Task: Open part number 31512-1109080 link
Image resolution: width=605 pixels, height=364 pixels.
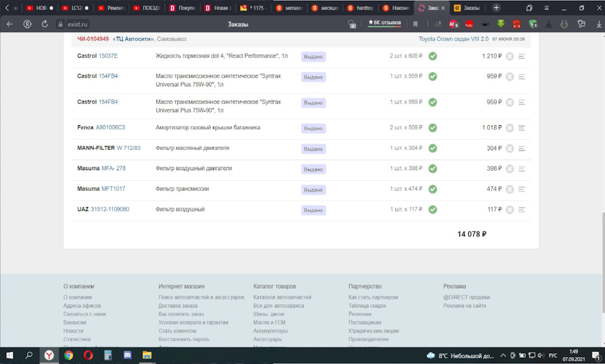Action: pos(110,209)
